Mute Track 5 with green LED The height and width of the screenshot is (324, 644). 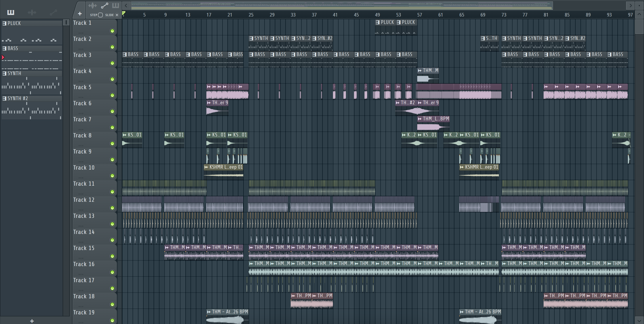click(112, 95)
